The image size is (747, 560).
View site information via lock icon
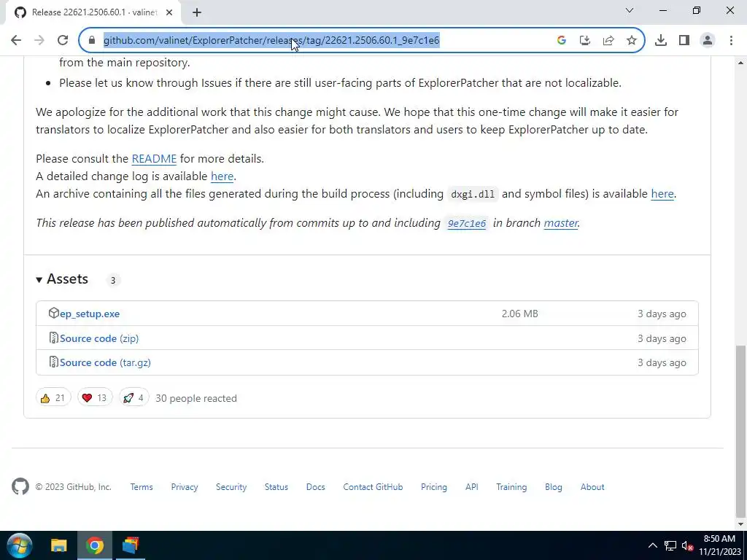coord(92,41)
